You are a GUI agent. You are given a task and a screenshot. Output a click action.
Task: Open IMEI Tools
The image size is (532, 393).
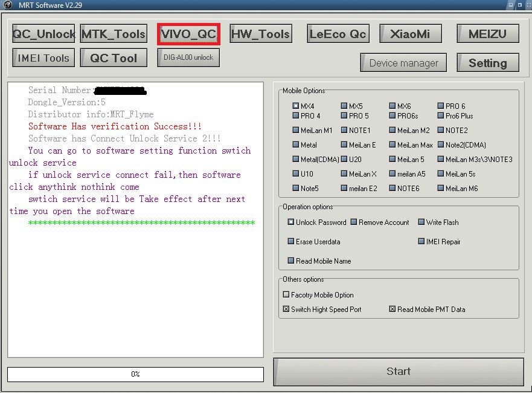43,58
